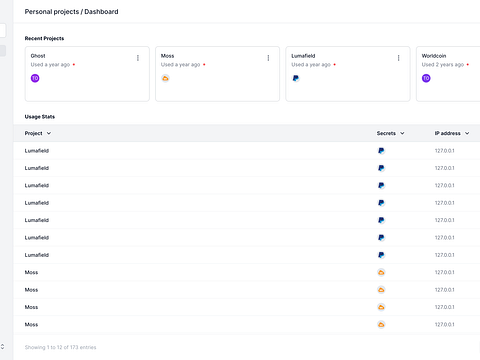Viewport: 480px width, 360px height.
Task: Click 'Used a year ago' on the Lumafield card
Action: 311,65
